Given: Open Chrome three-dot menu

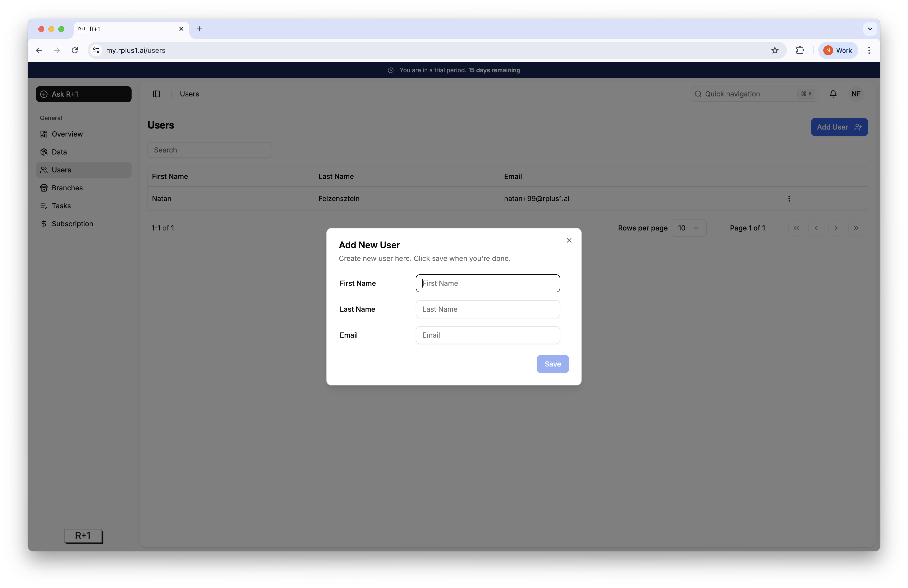Looking at the screenshot, I should coord(869,50).
